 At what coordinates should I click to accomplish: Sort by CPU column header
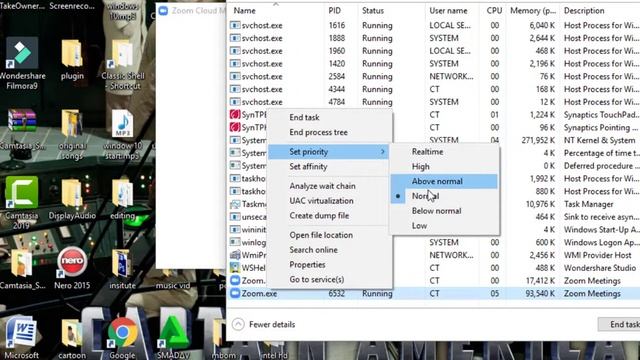tap(493, 11)
